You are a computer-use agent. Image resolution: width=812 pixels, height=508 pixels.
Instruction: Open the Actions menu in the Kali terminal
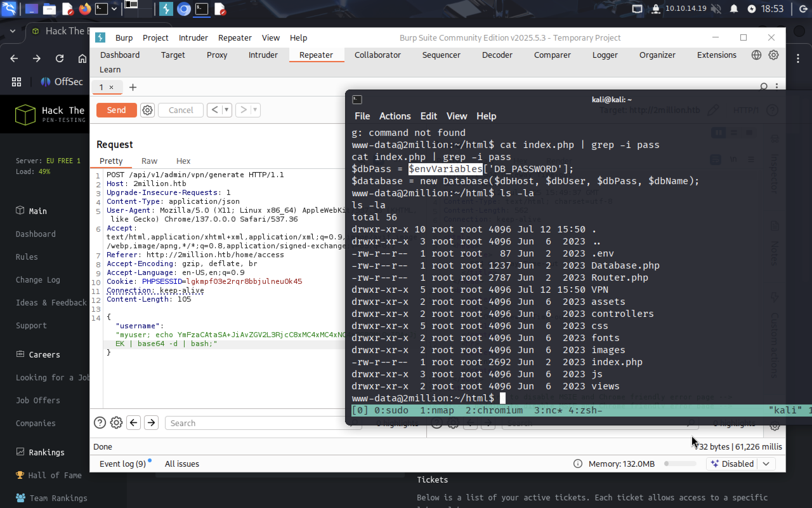click(x=395, y=116)
